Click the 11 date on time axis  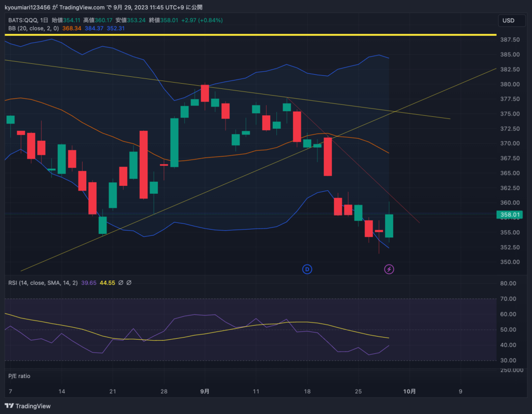pos(256,391)
